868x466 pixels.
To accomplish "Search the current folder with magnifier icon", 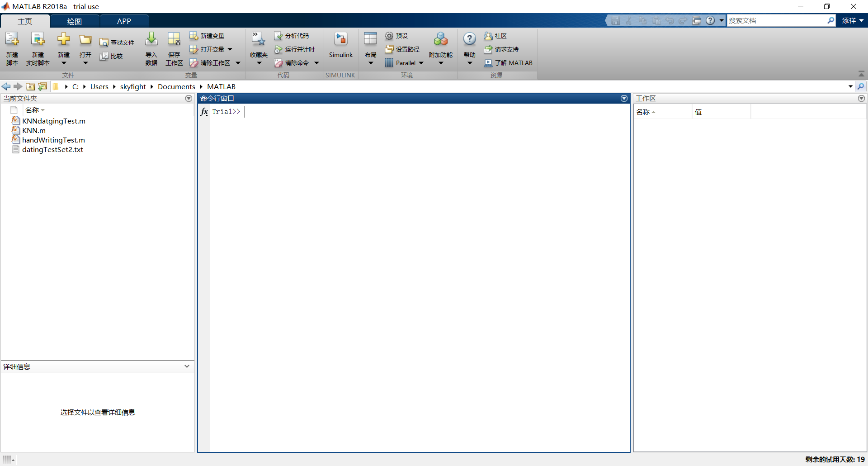I will click(861, 86).
